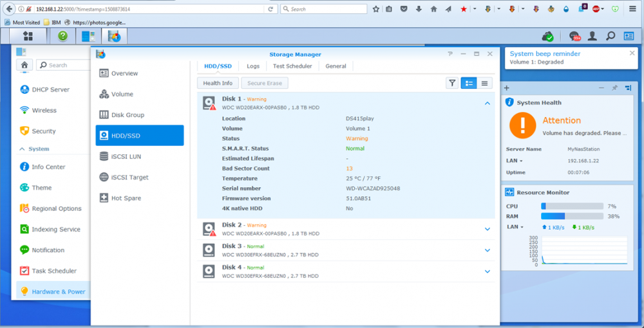The width and height of the screenshot is (644, 328).
Task: Open the Test Scheduler tab
Action: 292,66
